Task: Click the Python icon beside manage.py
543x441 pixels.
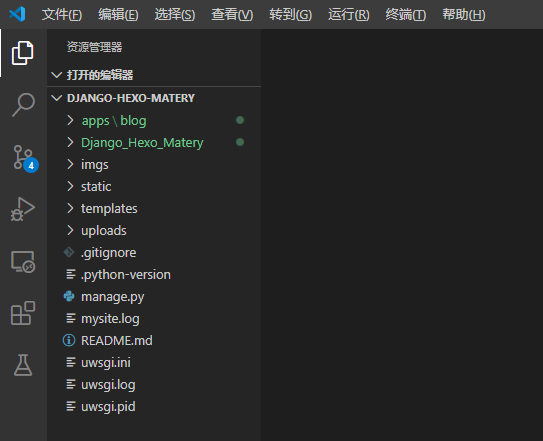Action: [69, 296]
